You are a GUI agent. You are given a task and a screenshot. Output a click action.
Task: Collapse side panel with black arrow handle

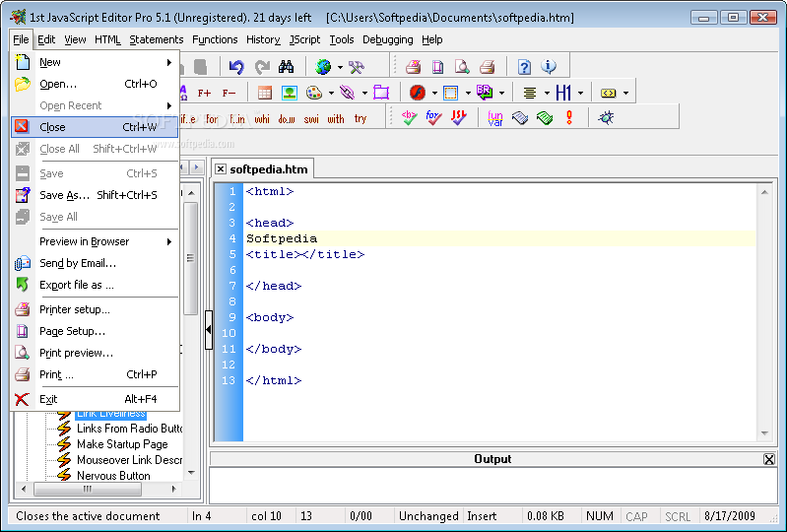[x=209, y=330]
